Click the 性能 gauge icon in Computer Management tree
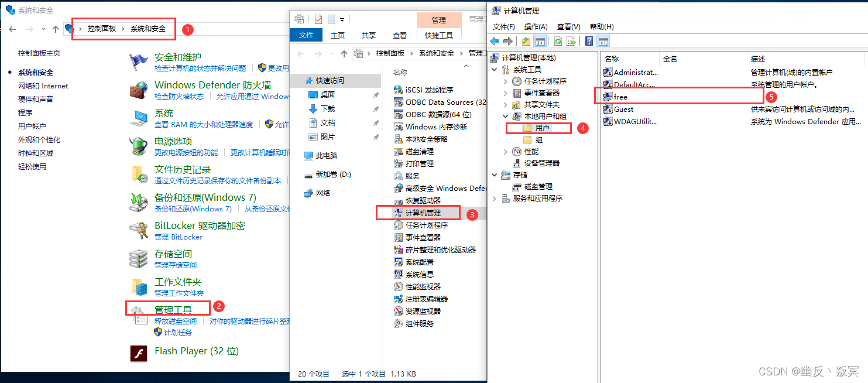This screenshot has height=383, width=868. [517, 152]
